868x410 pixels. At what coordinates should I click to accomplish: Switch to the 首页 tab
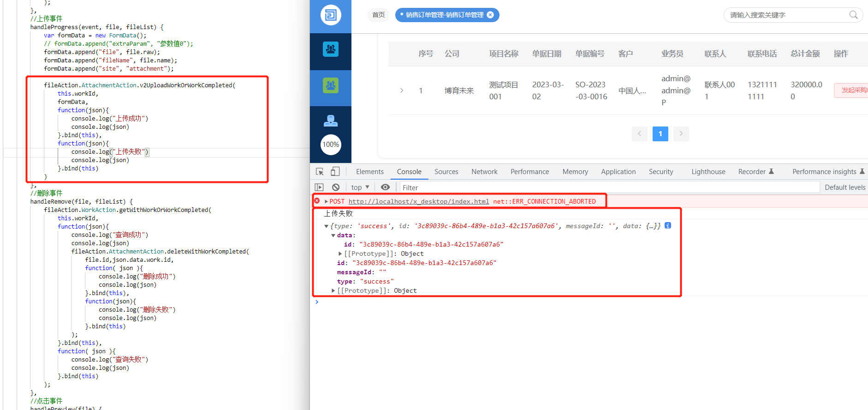379,15
